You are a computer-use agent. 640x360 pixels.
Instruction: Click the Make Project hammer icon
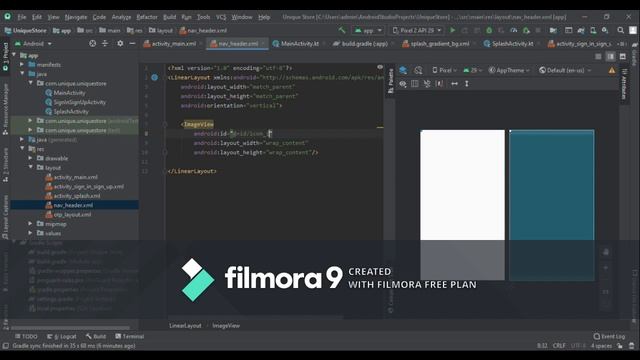point(342,30)
